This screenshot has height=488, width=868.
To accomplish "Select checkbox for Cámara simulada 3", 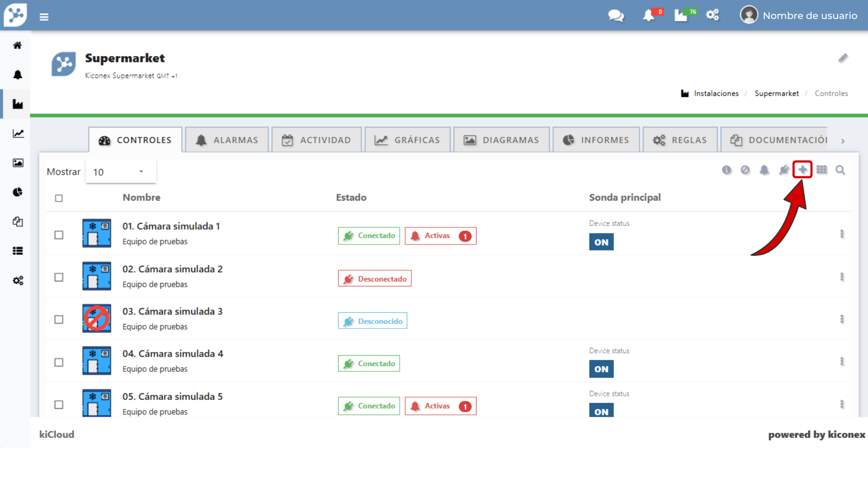I will click(59, 320).
